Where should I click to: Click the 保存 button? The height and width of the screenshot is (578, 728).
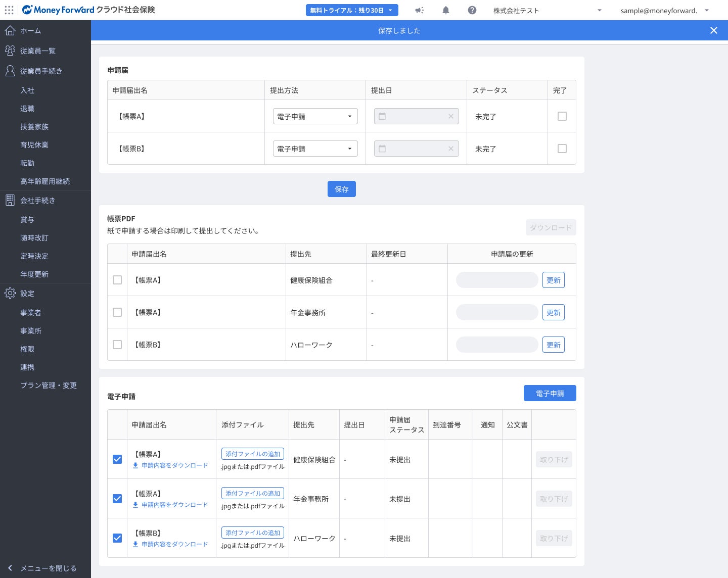(x=342, y=189)
